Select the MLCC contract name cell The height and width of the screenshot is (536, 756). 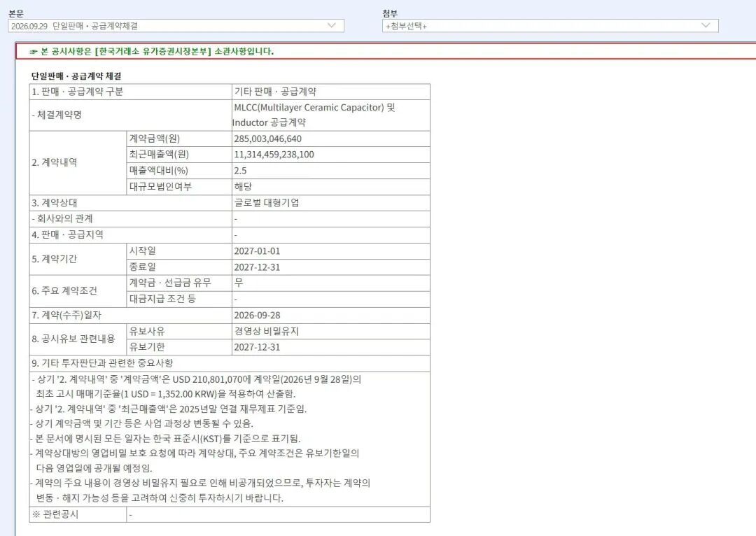point(330,115)
